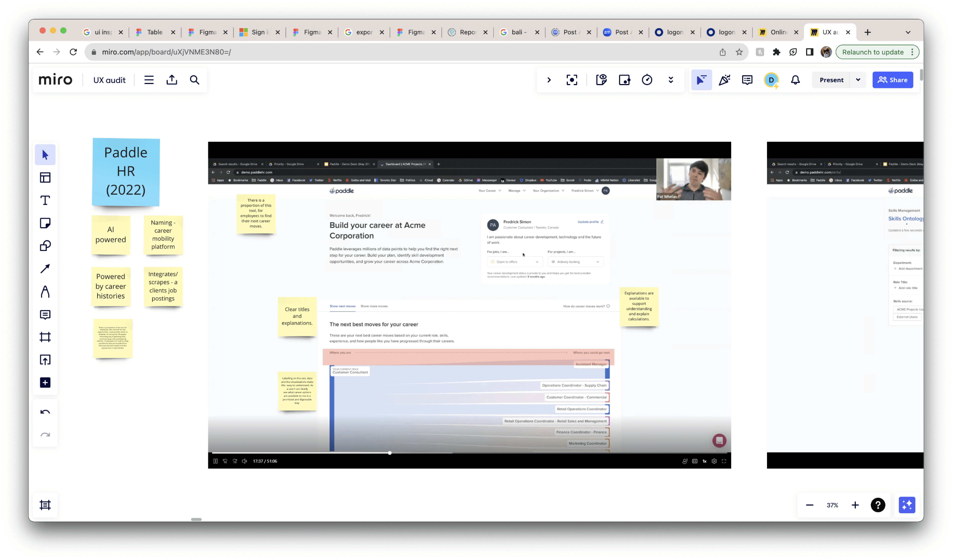Screen dimensions: 953x560
Task: Expand the Present options dropdown arrow
Action: (x=858, y=80)
